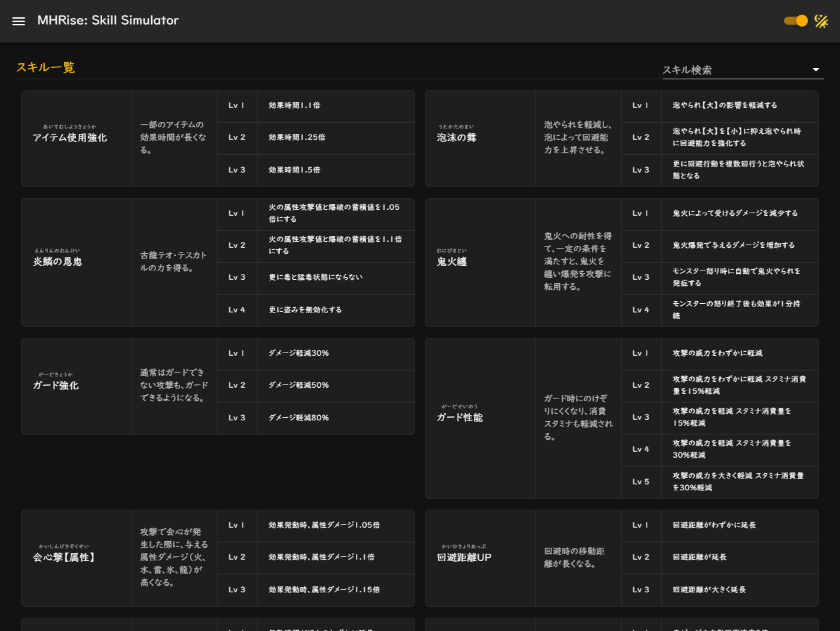The image size is (840, 631).
Task: Select the アイテム使用強化 skill name
Action: (x=69, y=138)
